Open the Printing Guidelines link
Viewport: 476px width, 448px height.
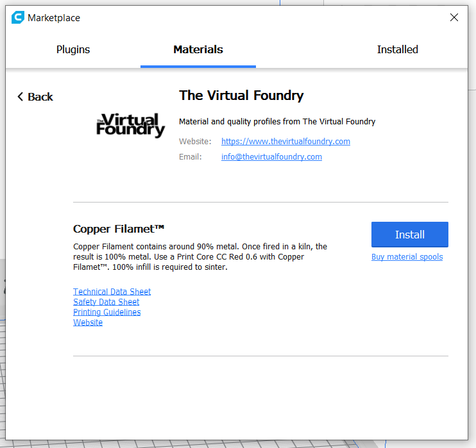pyautogui.click(x=107, y=312)
